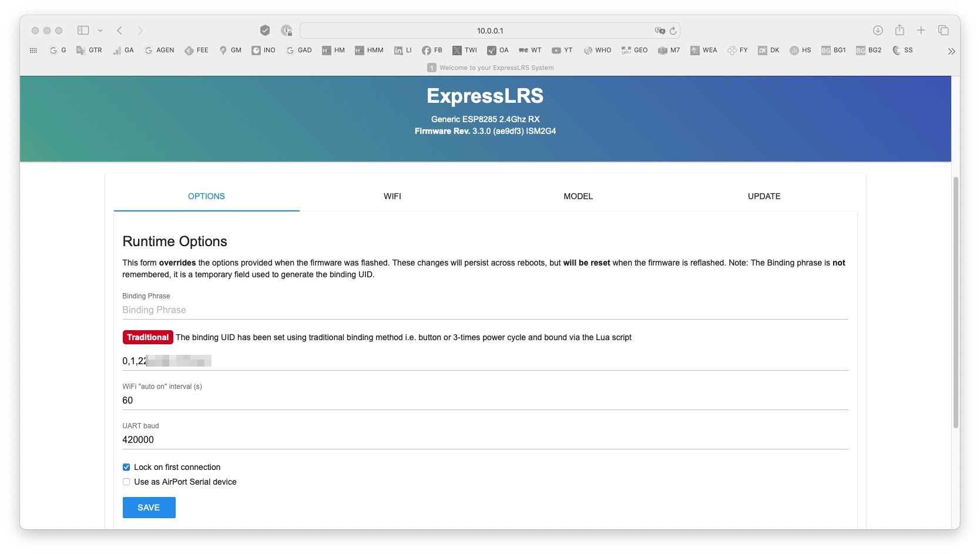Click the Binding Phrase input field

(x=485, y=310)
